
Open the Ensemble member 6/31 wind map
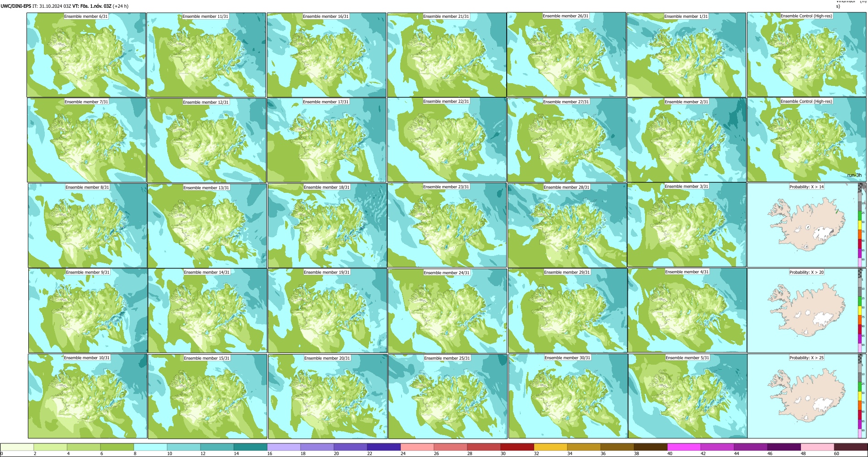[86, 55]
